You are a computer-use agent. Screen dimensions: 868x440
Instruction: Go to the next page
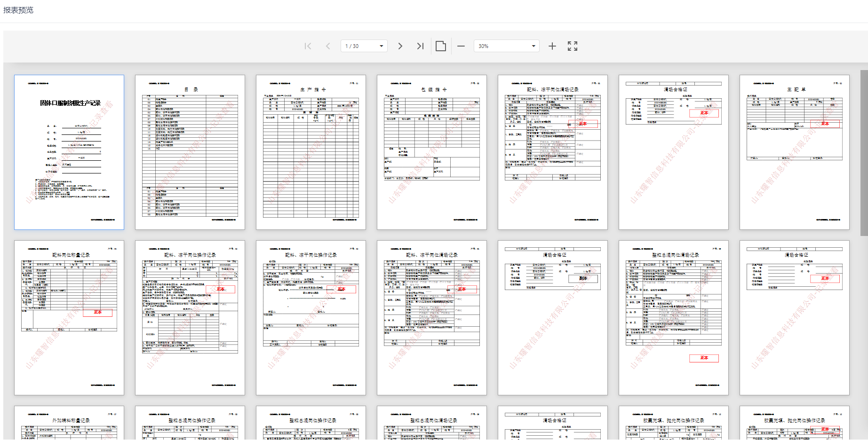(x=400, y=46)
